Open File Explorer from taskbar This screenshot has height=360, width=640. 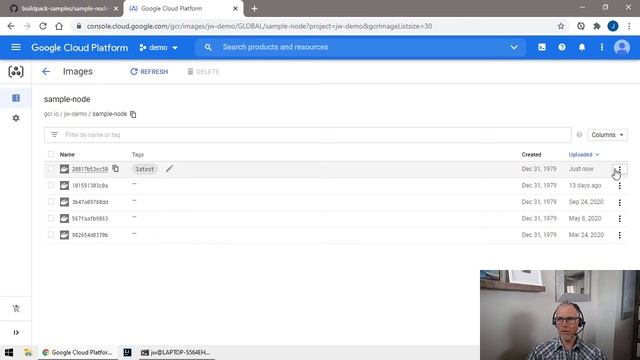pos(28,353)
